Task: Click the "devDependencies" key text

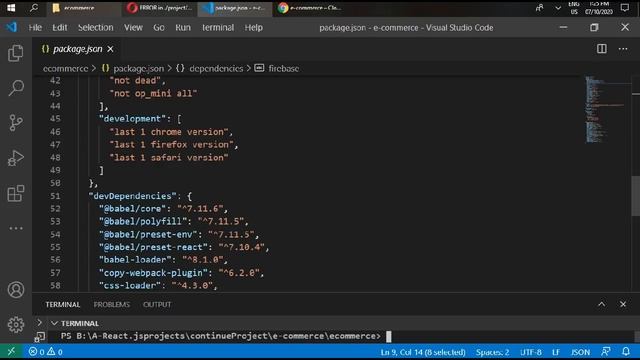Action: 132,196
